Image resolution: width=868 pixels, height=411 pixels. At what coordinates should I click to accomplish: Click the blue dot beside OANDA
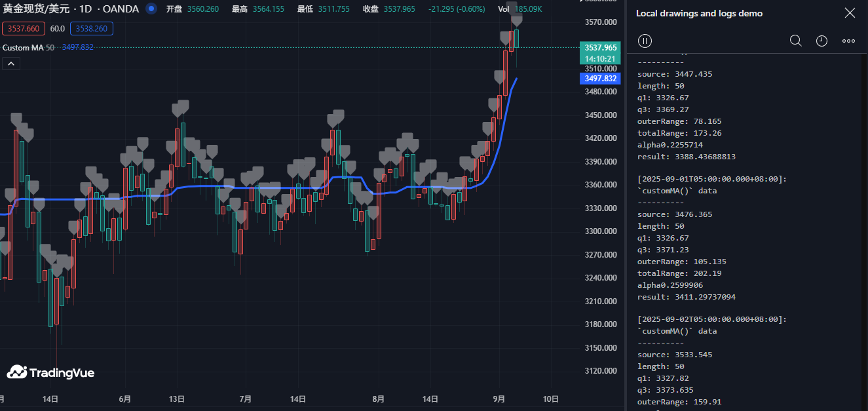tap(151, 9)
